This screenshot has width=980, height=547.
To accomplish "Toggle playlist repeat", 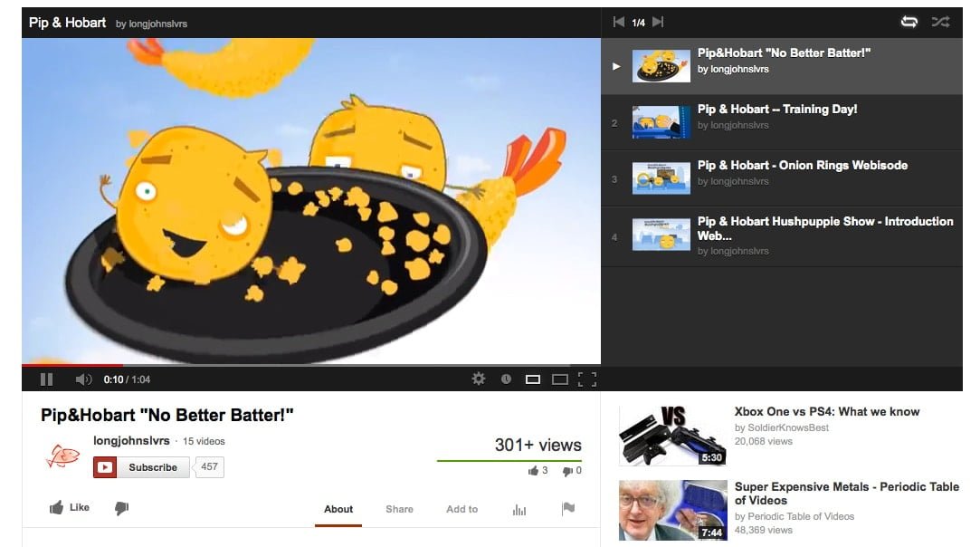I will (x=909, y=22).
